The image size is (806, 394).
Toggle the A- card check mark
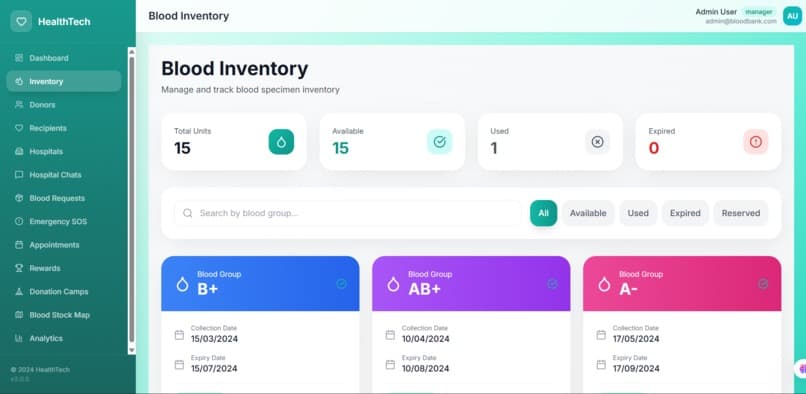[x=763, y=284]
